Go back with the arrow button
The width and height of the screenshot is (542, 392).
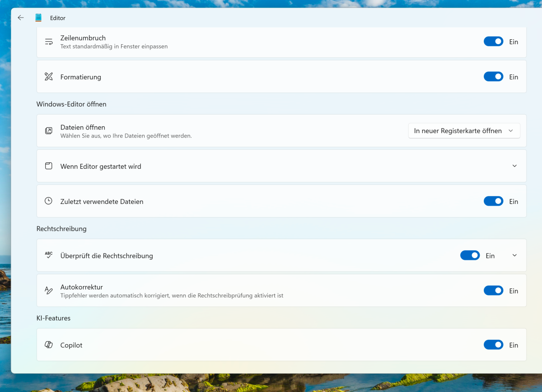(20, 18)
